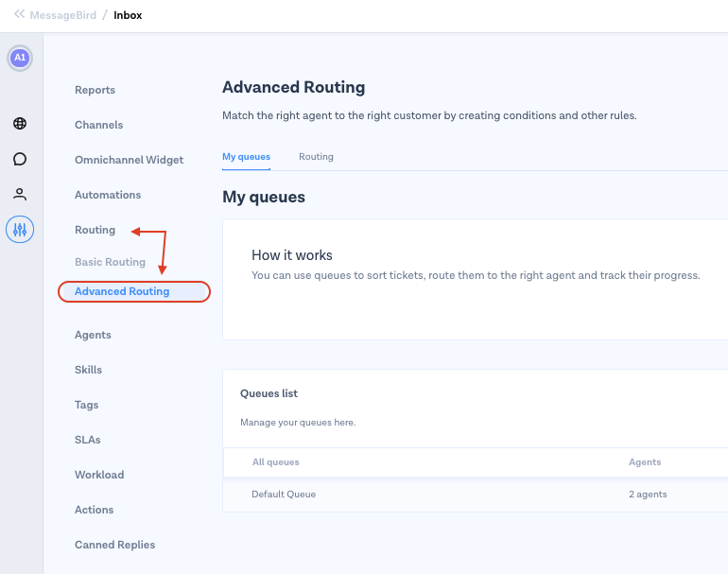
Task: Open the globe icon in sidebar
Action: (20, 124)
